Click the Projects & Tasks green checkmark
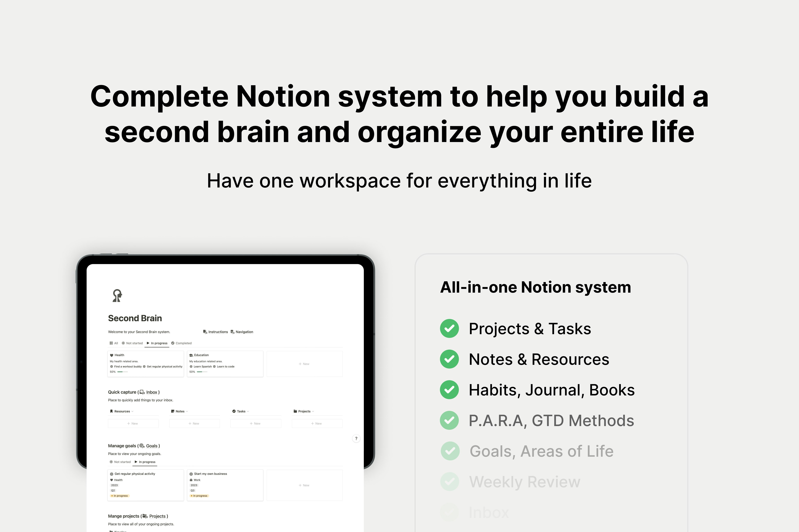Screen dimensions: 799x532 coord(450,329)
